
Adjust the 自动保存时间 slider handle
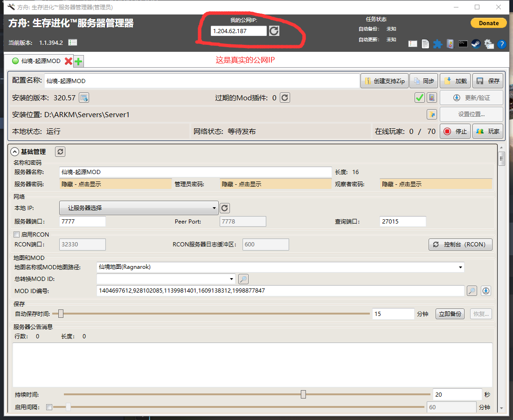61,314
